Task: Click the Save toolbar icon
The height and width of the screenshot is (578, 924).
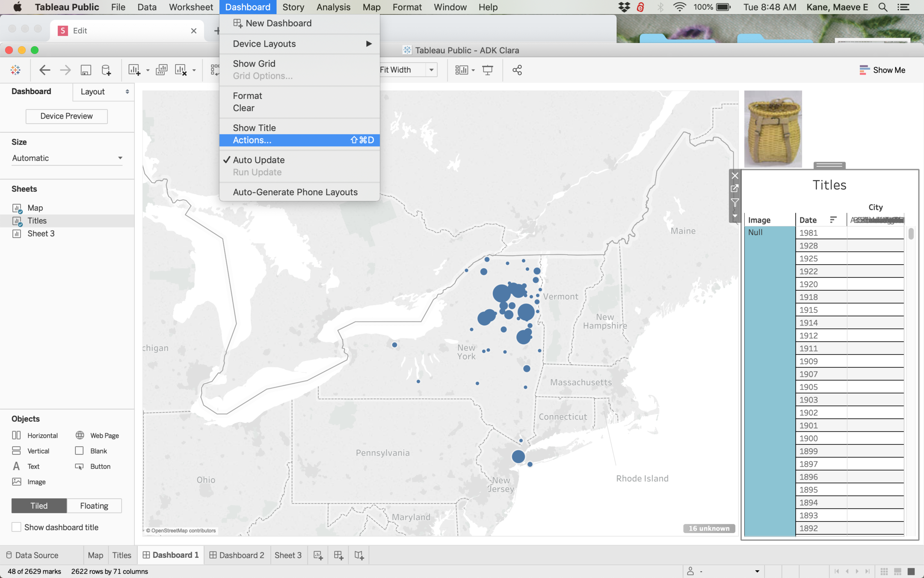Action: coord(86,70)
